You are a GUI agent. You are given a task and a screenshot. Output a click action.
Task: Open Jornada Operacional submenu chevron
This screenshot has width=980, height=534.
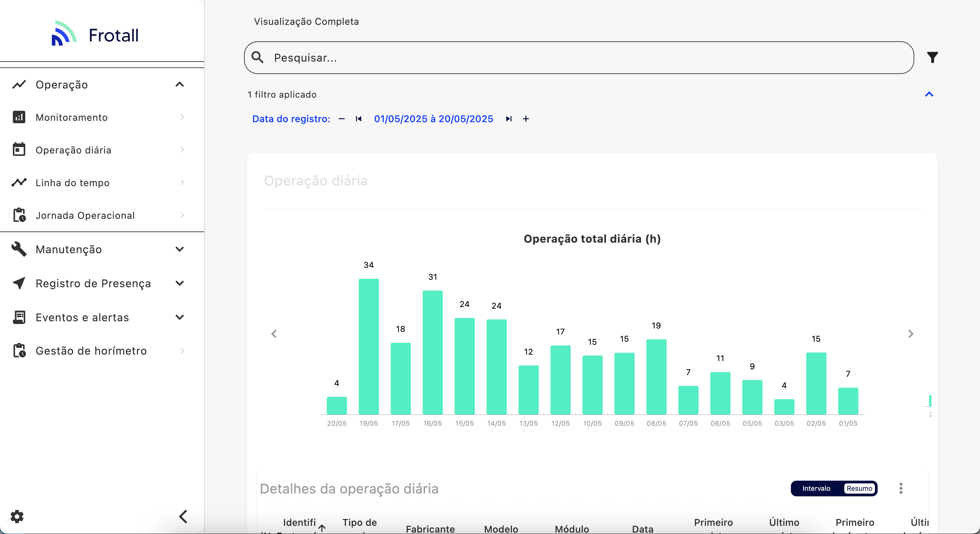click(x=182, y=215)
